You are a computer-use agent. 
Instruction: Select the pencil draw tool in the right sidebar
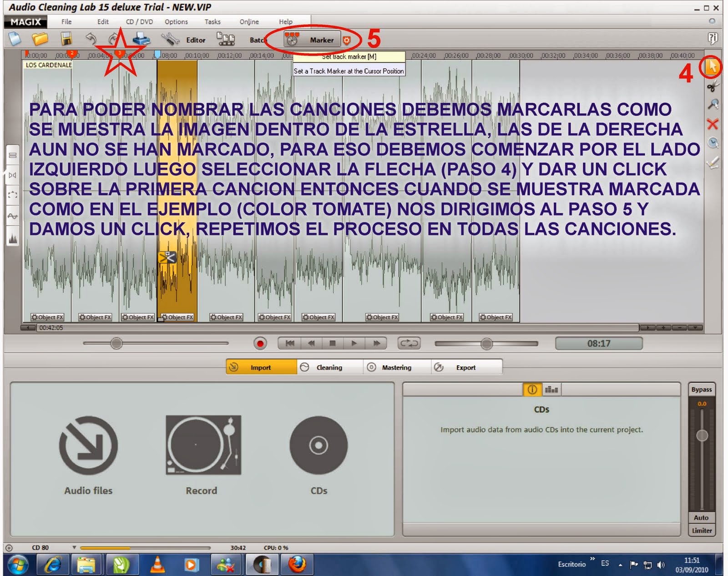[x=713, y=162]
